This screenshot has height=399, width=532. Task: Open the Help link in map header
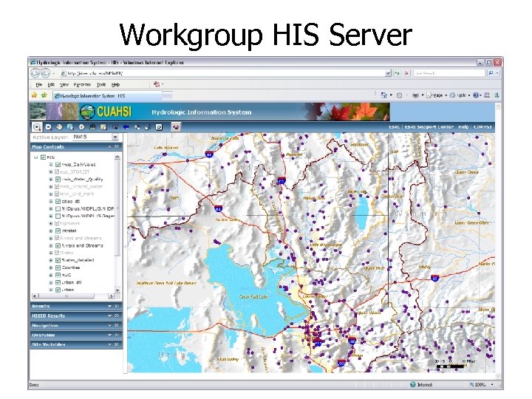pos(463,126)
